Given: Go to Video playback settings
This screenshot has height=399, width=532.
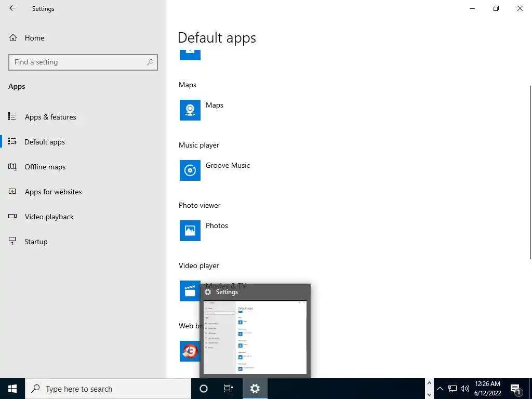Looking at the screenshot, I should coord(49,217).
